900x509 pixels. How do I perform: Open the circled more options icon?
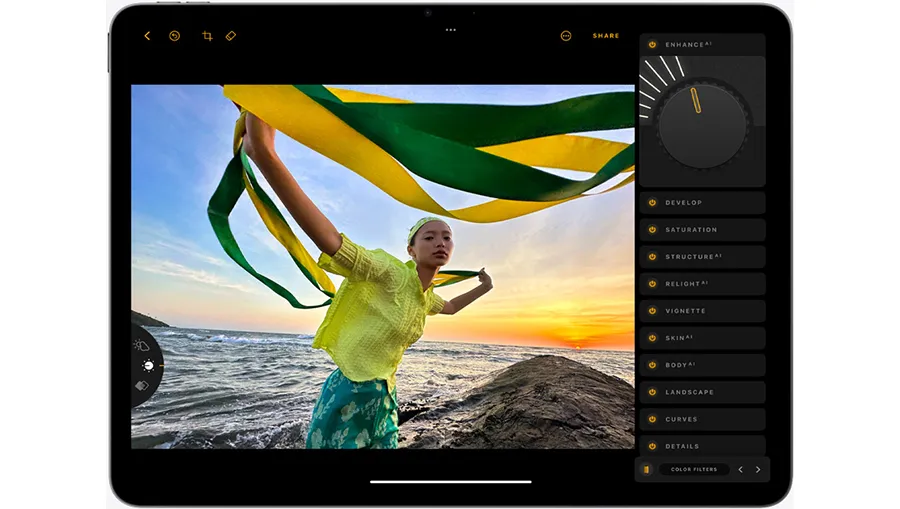[566, 36]
